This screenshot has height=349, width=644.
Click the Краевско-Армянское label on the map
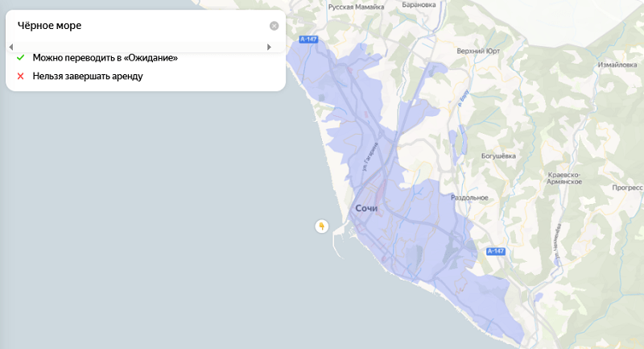click(563, 178)
